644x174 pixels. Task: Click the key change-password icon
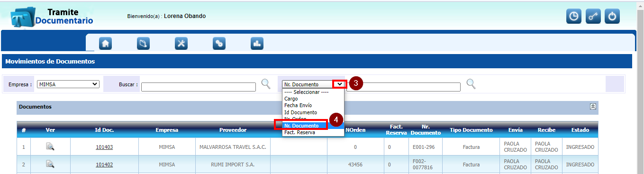pos(593,16)
